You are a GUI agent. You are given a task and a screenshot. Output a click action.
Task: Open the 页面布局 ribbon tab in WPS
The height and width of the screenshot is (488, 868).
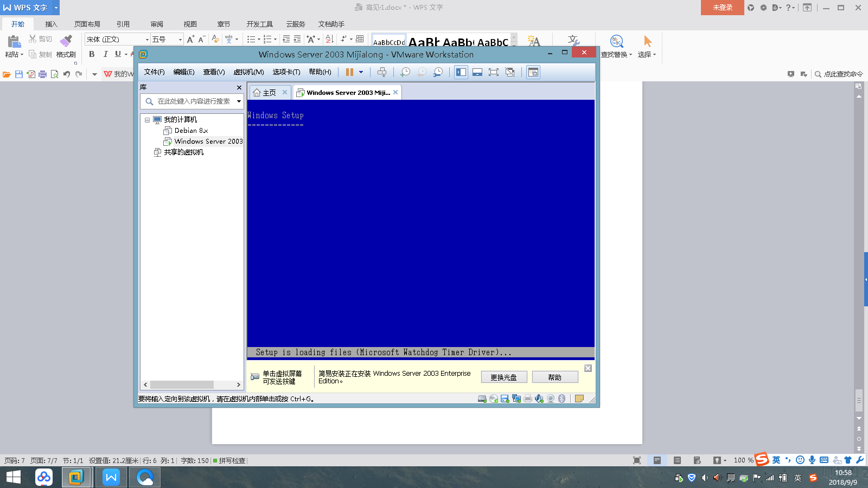click(87, 24)
